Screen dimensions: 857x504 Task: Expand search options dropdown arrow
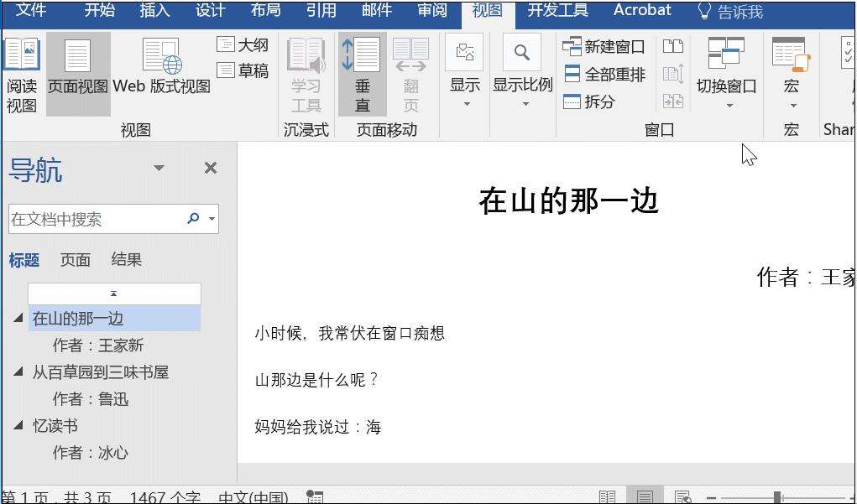[212, 219]
